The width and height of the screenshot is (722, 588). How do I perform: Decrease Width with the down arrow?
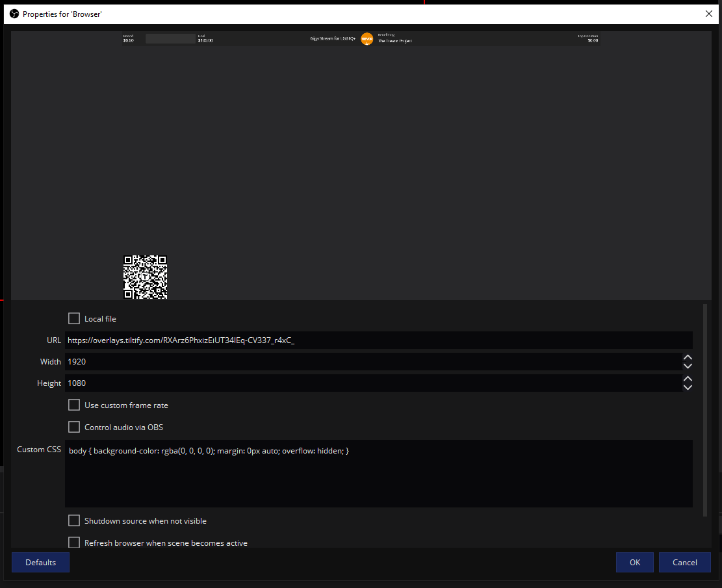(x=688, y=366)
